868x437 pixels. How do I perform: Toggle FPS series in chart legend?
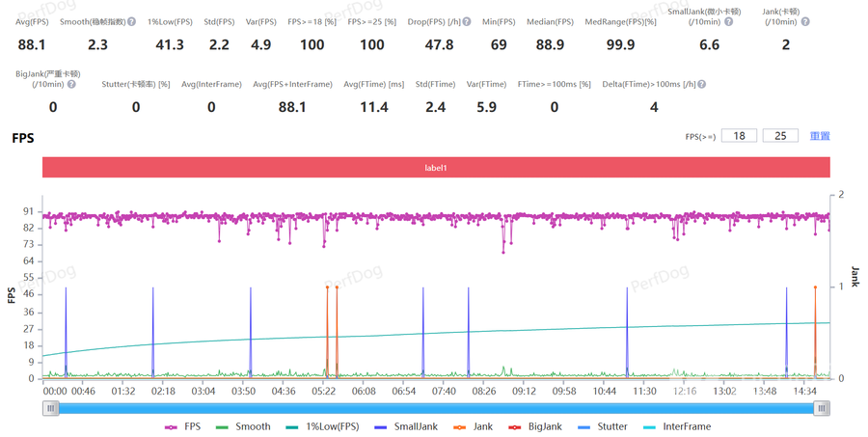coord(182,426)
